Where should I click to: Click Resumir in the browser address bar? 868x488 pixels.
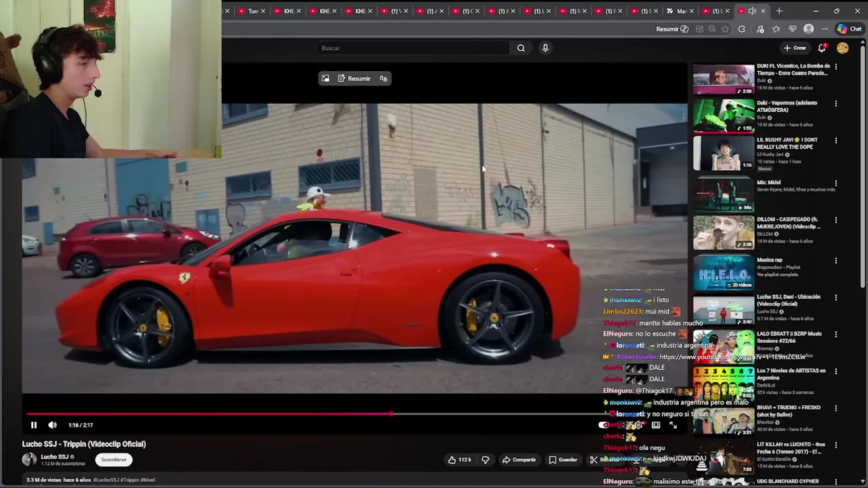coord(672,29)
